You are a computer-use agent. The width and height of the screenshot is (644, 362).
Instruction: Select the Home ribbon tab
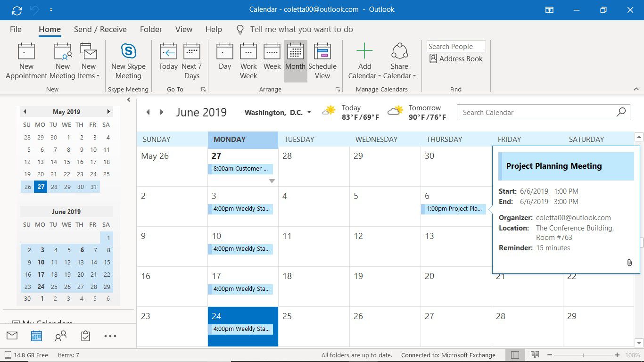50,29
